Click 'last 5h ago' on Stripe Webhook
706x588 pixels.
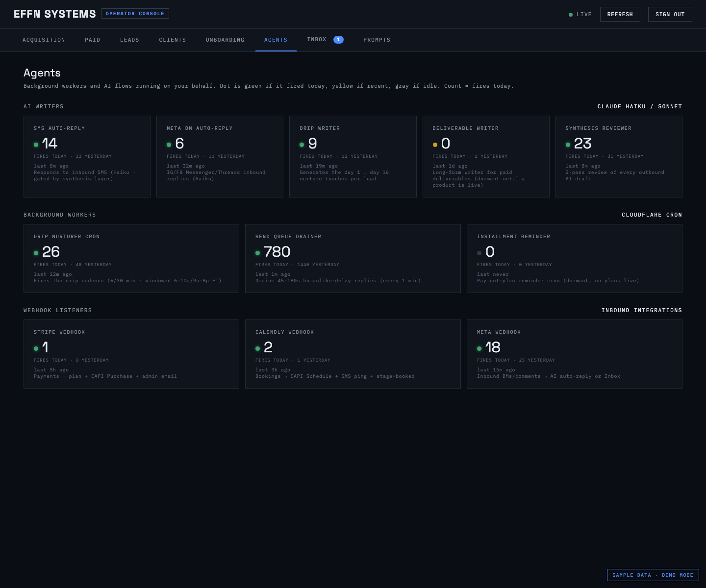pos(51,370)
